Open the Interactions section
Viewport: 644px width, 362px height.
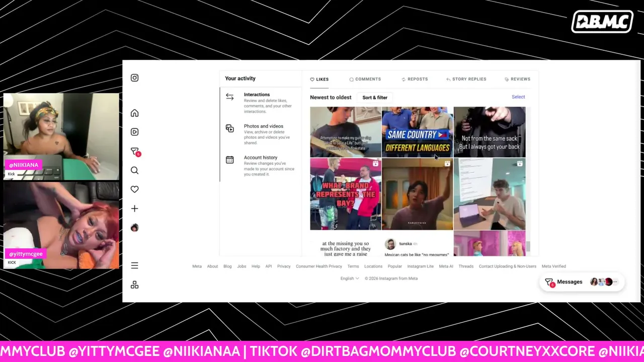tap(261, 103)
